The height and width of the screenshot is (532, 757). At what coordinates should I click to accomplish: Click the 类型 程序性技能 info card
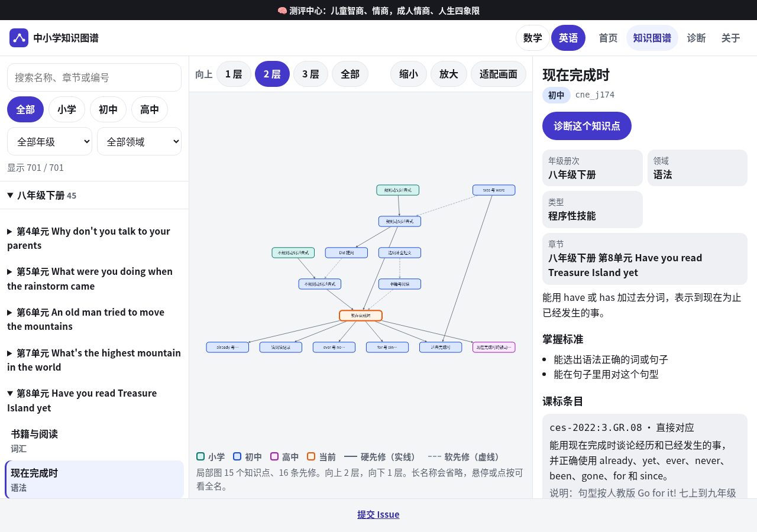[593, 209]
